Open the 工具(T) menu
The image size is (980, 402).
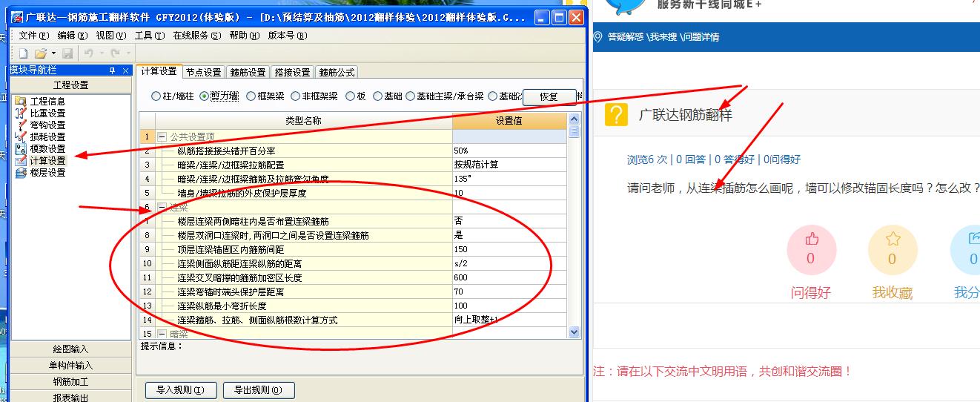pyautogui.click(x=149, y=36)
